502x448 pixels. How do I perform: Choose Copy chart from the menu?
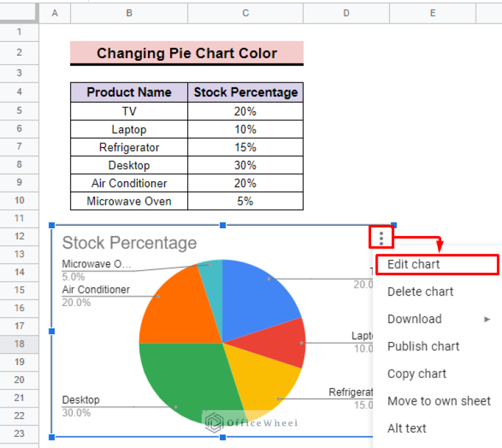coord(437,373)
